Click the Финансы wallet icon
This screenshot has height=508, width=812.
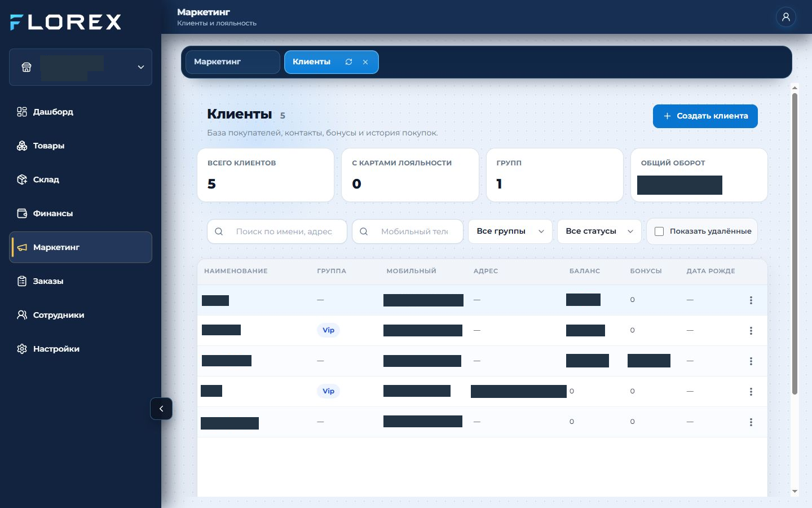[22, 213]
